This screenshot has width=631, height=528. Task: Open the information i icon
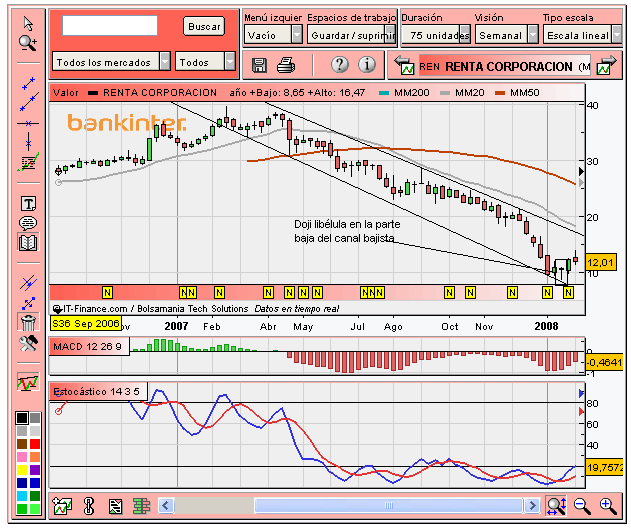367,64
